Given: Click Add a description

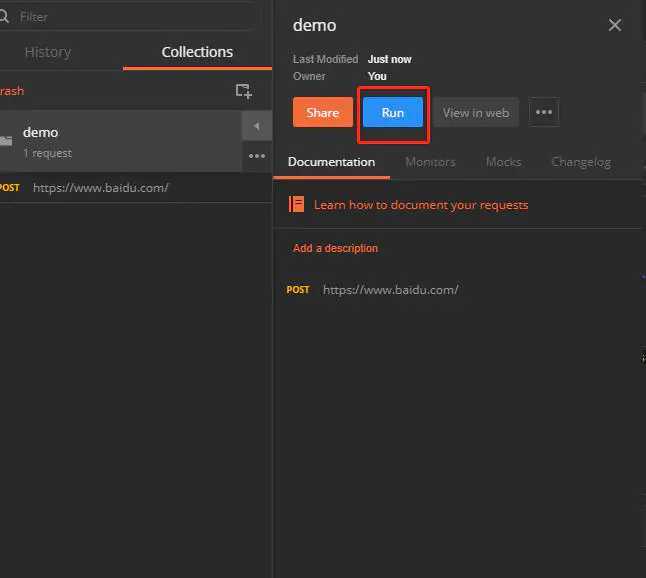Looking at the screenshot, I should click(335, 248).
